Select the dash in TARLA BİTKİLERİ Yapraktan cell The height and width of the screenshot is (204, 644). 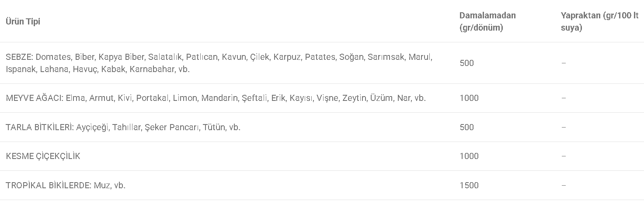pyautogui.click(x=564, y=127)
